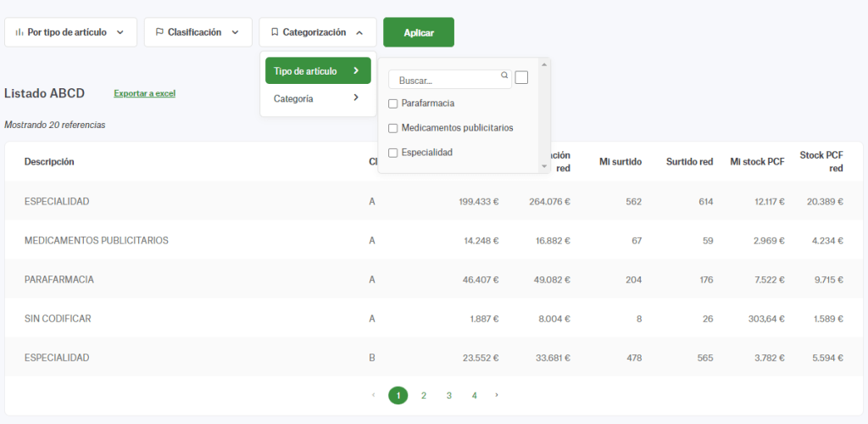The width and height of the screenshot is (868, 424).
Task: Click scroll-down arrow in filter list
Action: 543,166
